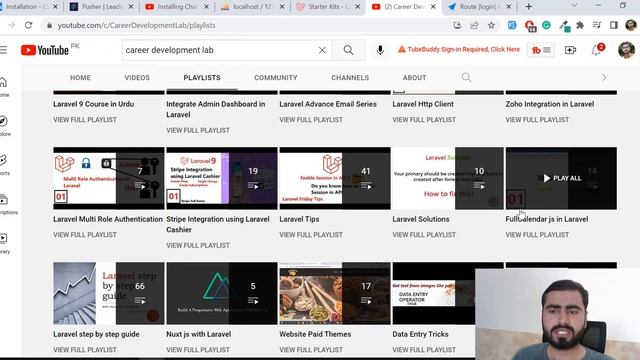The width and height of the screenshot is (640, 360).
Task: Switch to the CHANNELS channel tab
Action: pos(350,78)
